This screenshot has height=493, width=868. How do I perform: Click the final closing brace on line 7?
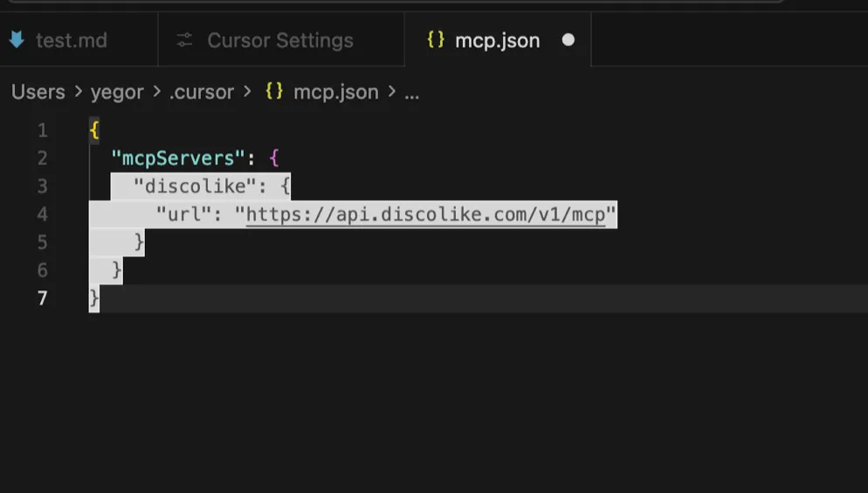[x=94, y=298]
